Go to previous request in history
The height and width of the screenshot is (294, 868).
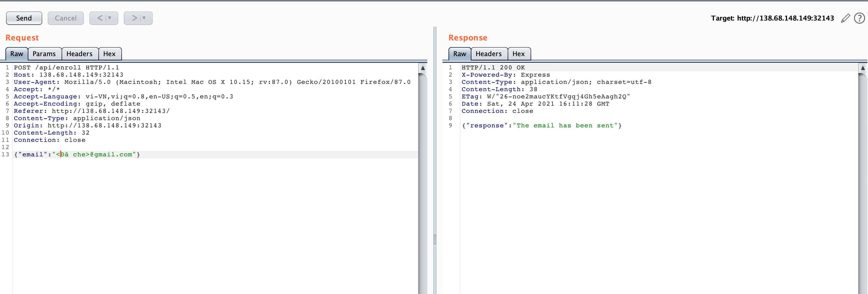coord(100,18)
